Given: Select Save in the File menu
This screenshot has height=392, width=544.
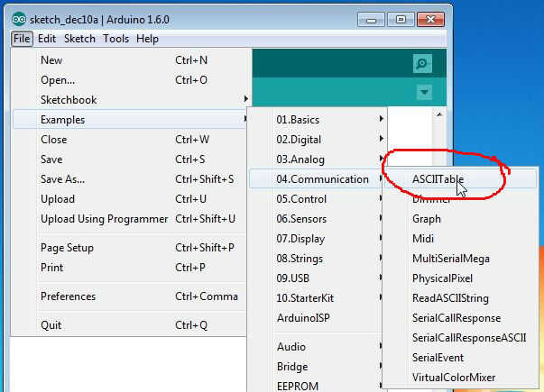Looking at the screenshot, I should (x=129, y=160).
